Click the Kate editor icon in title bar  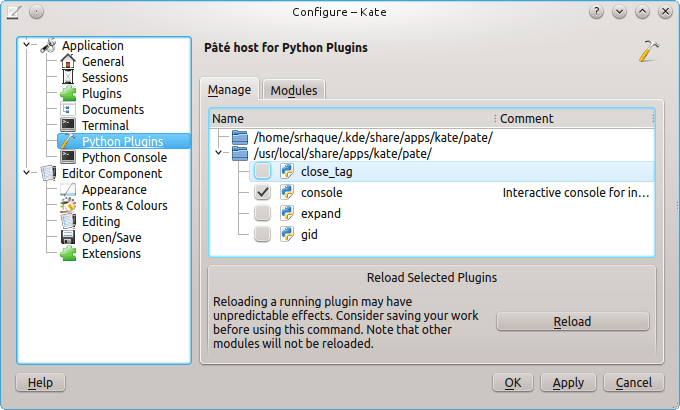(14, 12)
